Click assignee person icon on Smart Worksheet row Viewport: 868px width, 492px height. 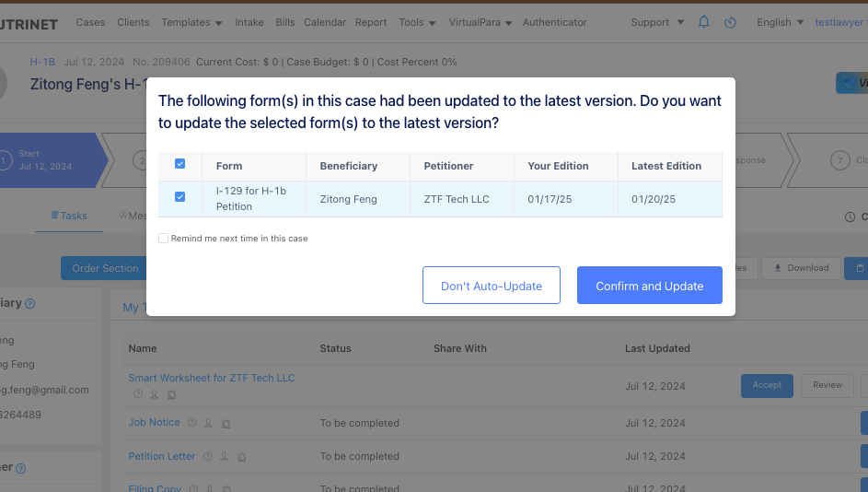click(155, 394)
